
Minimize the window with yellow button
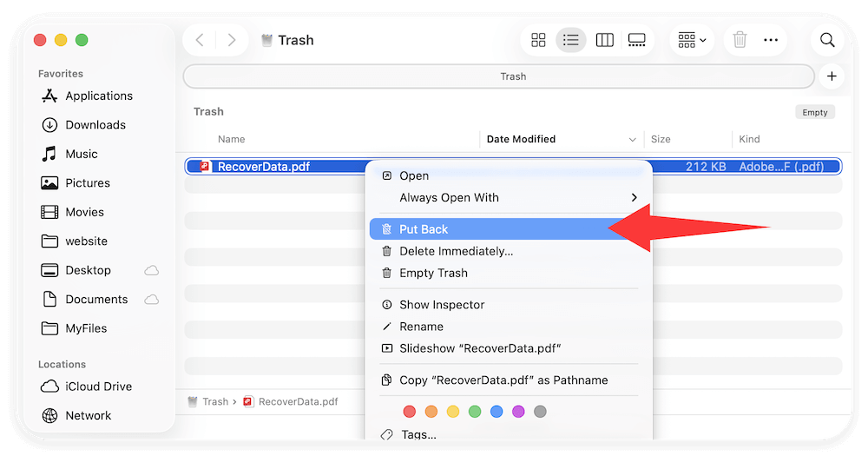click(61, 40)
